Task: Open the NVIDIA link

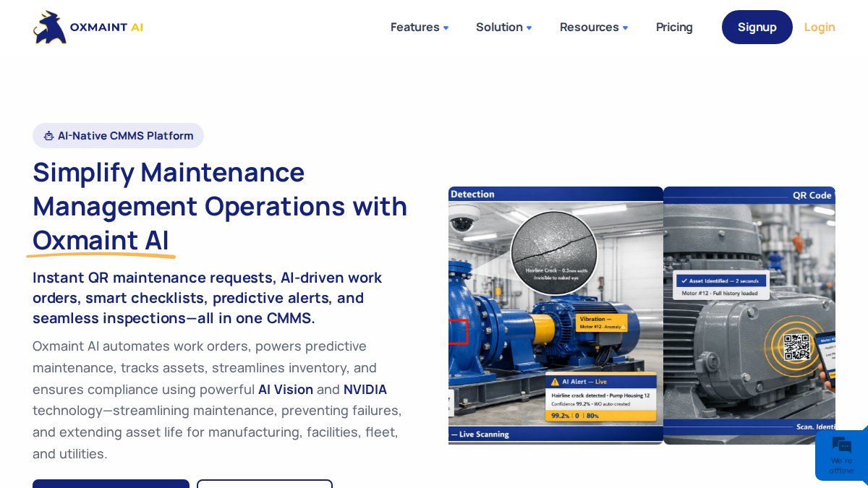Action: pos(365,390)
